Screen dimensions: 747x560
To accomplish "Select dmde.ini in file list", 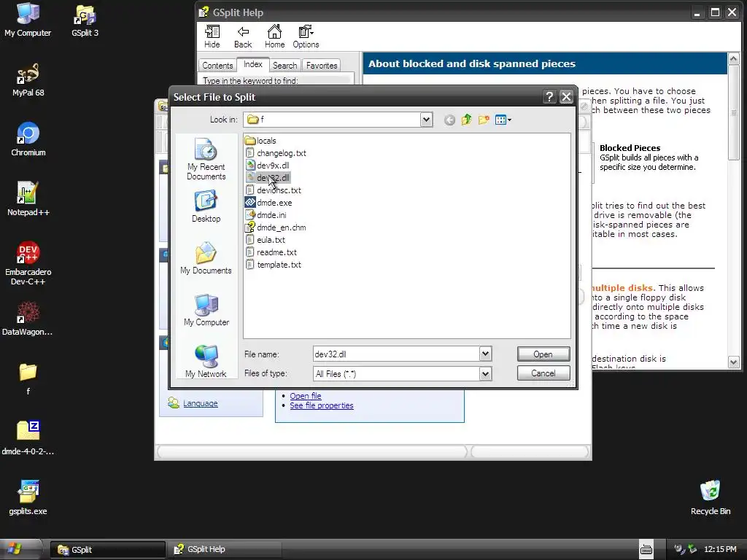I will (266, 215).
